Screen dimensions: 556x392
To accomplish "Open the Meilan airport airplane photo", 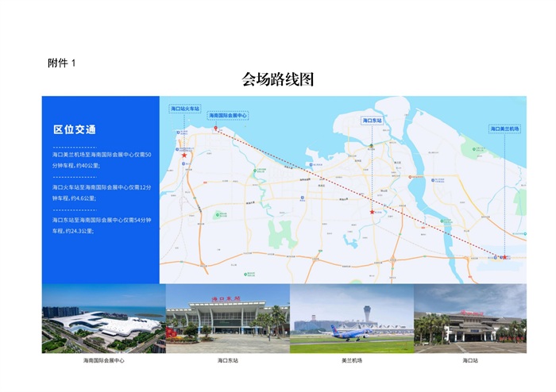I will (x=351, y=318).
